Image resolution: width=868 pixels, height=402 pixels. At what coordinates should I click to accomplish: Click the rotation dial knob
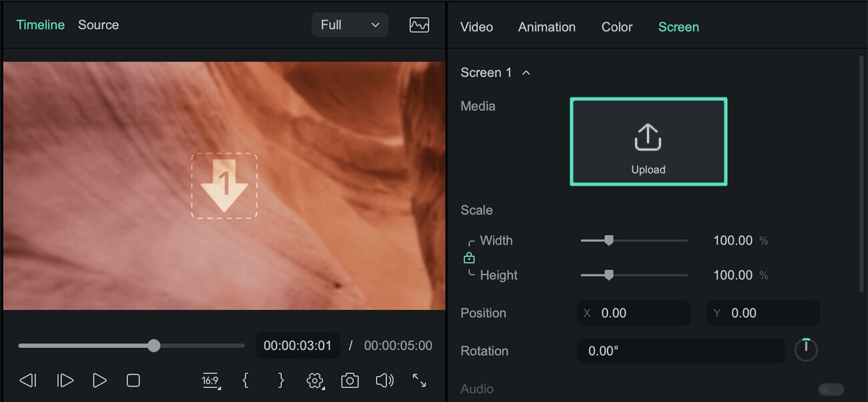click(x=806, y=350)
